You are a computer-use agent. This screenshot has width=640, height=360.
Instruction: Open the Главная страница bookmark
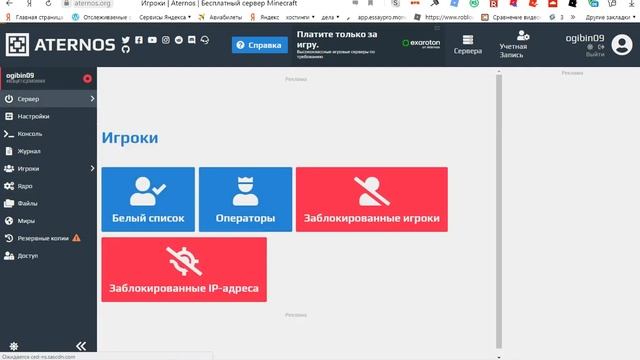tap(34, 17)
